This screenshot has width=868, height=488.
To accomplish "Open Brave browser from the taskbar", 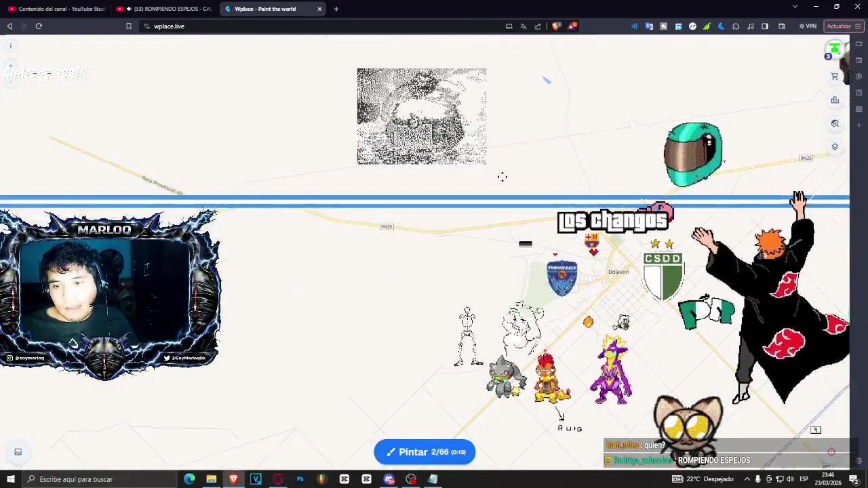I will (x=233, y=479).
